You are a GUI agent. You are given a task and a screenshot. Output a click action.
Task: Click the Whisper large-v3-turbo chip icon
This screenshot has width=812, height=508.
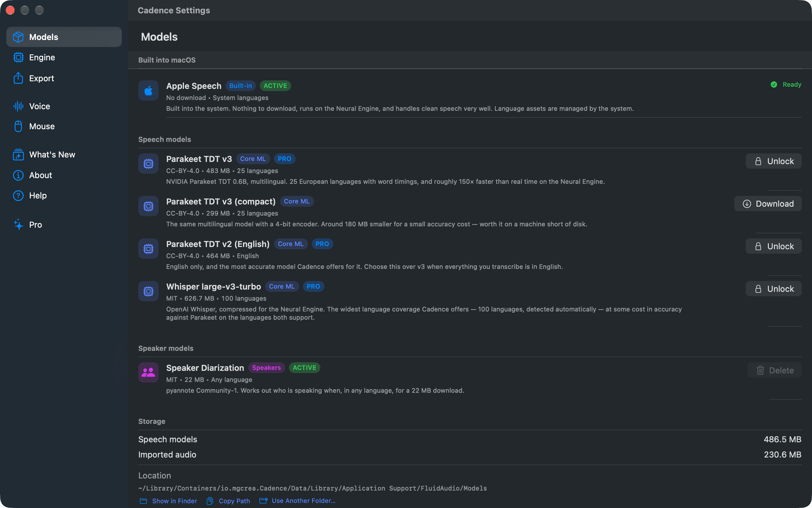pyautogui.click(x=148, y=291)
